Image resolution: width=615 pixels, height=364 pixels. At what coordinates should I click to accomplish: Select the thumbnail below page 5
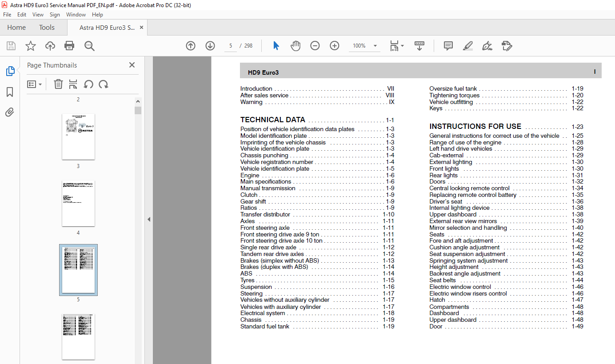point(78,336)
